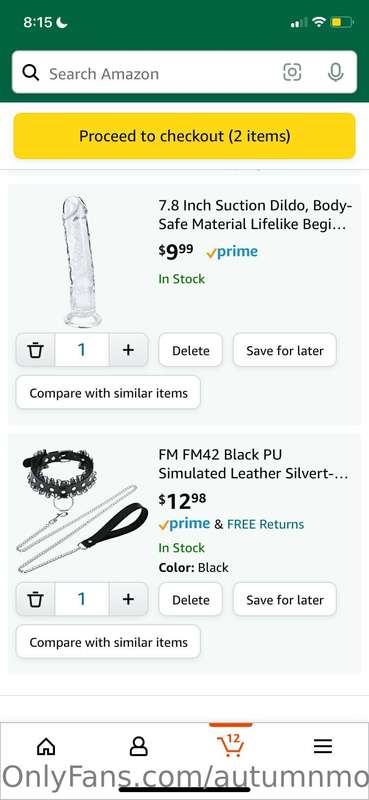Screen dimensions: 369x800
Task: Tap the microphone voice search icon
Action: (x=335, y=72)
